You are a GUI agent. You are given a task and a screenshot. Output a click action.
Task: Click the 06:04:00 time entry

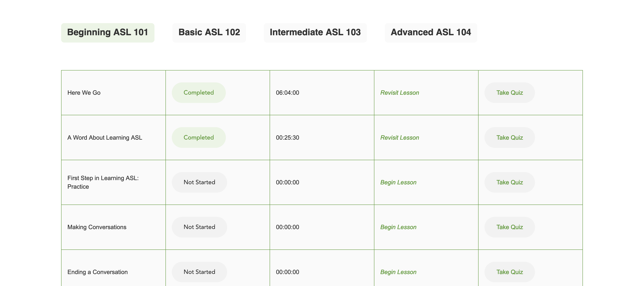pyautogui.click(x=287, y=93)
